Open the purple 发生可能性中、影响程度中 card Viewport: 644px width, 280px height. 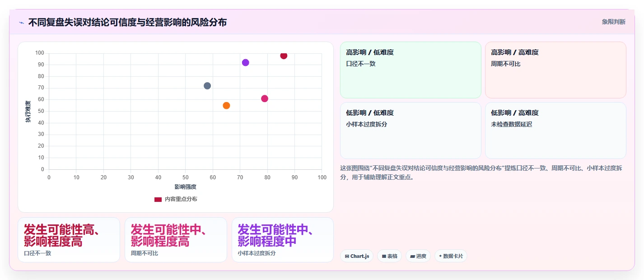click(283, 240)
